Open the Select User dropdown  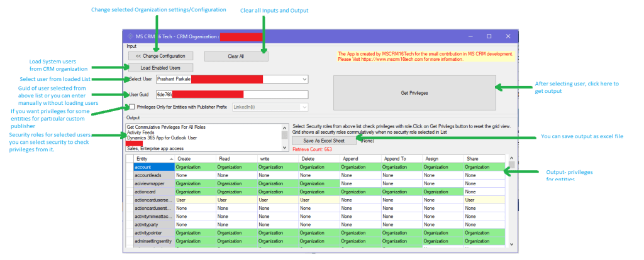pyautogui.click(x=304, y=79)
